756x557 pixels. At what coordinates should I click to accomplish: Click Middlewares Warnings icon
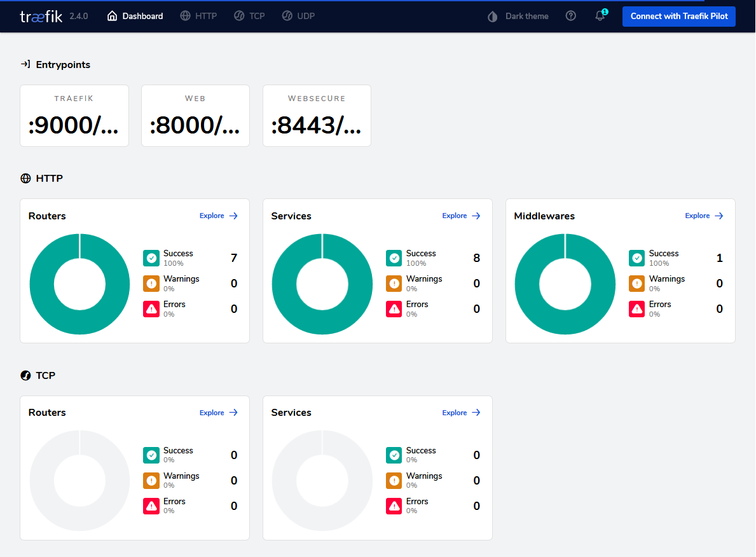tap(637, 284)
